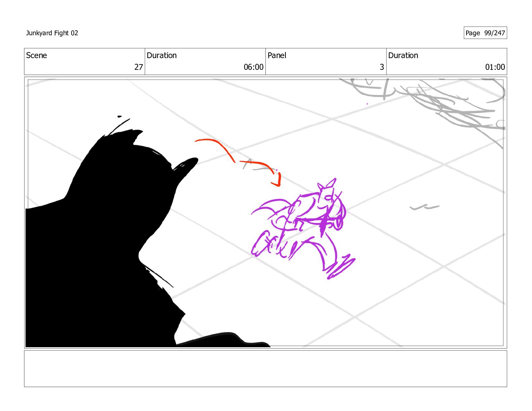532x411 pixels.
Task: Select the 'Junkyard Fight 02' title text
Action: [52, 33]
